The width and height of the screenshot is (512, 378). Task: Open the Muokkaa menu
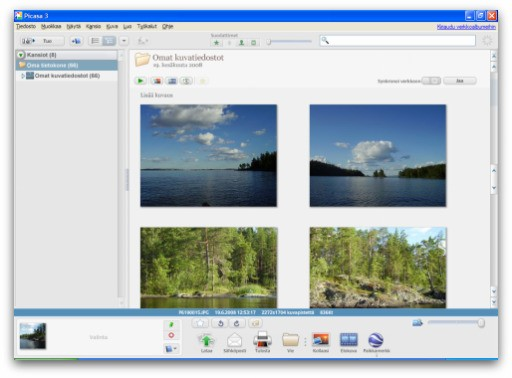pos(51,26)
